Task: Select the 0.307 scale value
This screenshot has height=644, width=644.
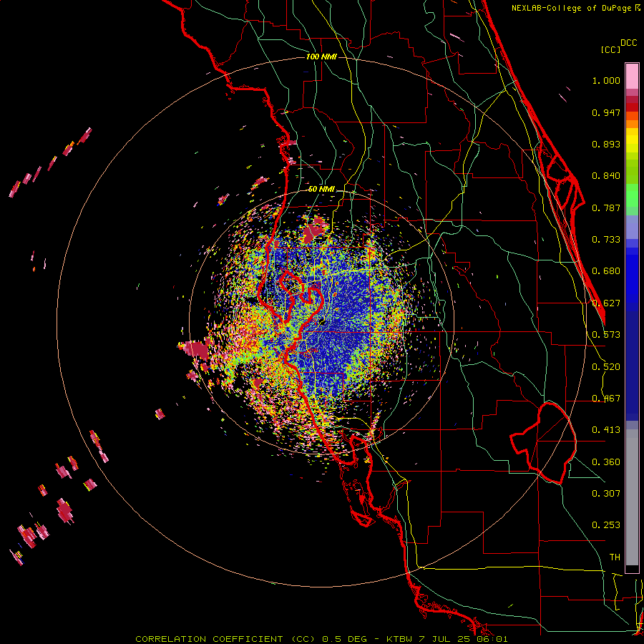Action: [x=606, y=493]
